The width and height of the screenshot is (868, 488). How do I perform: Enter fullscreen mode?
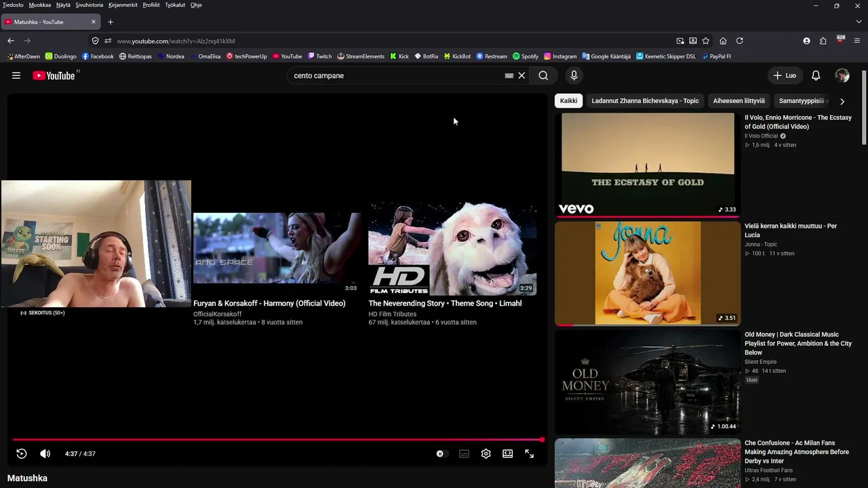pyautogui.click(x=530, y=453)
